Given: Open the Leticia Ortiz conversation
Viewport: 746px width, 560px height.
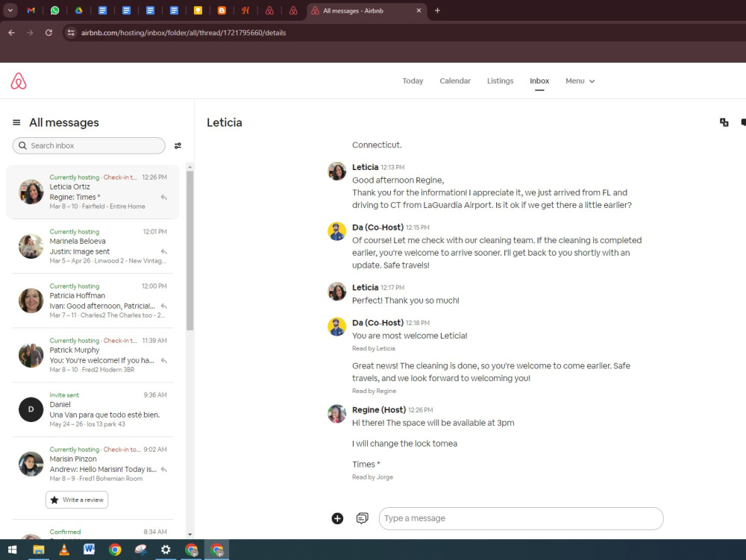Looking at the screenshot, I should click(93, 192).
